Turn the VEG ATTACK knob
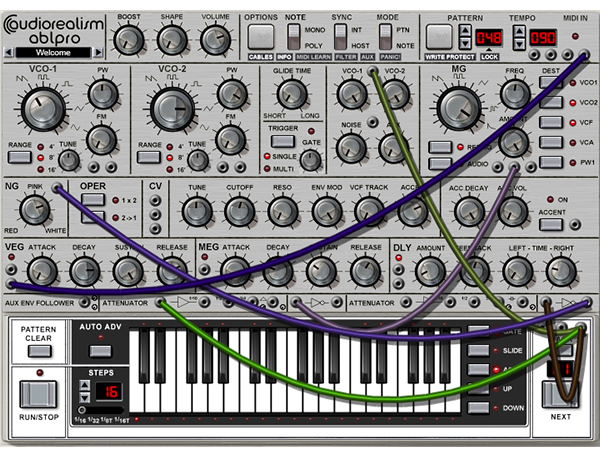This screenshot has height=455, width=600. (x=42, y=271)
